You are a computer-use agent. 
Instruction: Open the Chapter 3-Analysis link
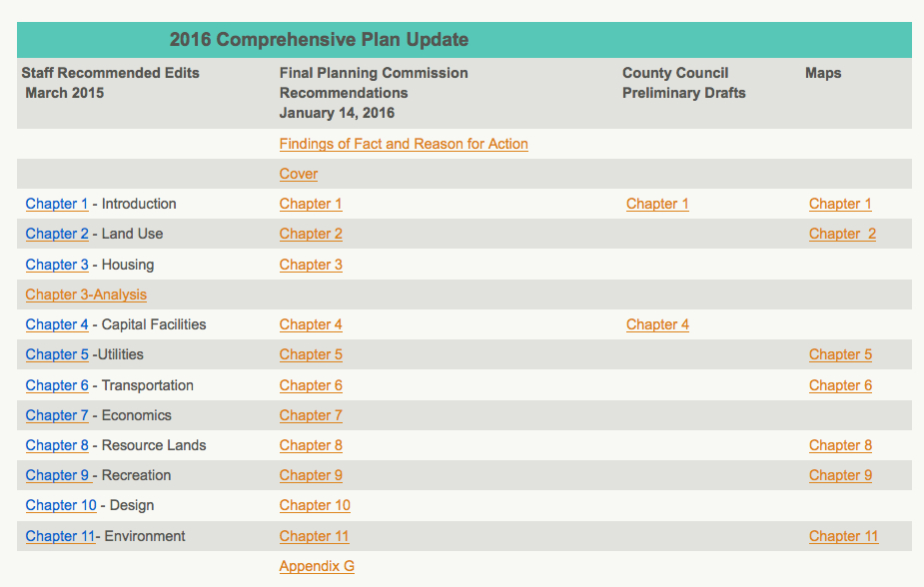tap(85, 294)
